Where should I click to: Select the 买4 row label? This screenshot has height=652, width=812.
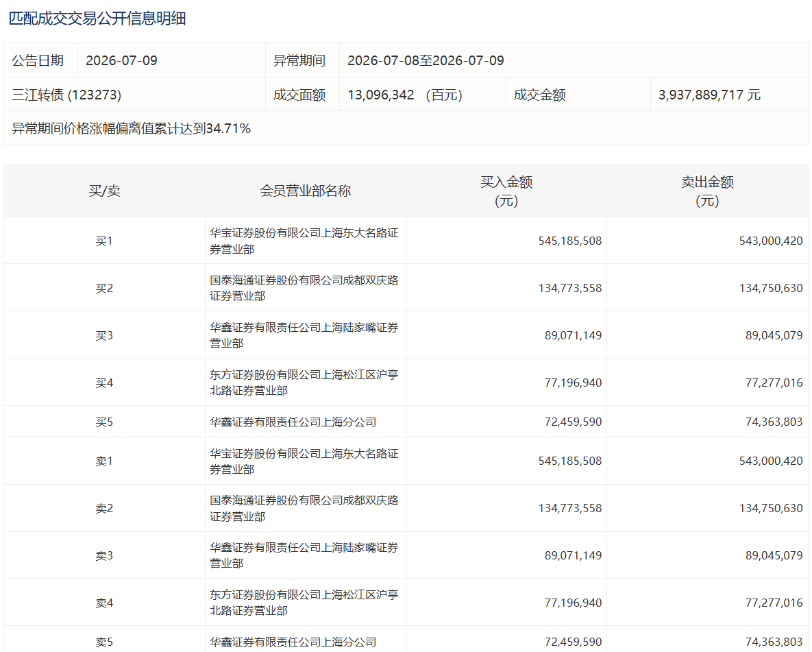click(104, 383)
